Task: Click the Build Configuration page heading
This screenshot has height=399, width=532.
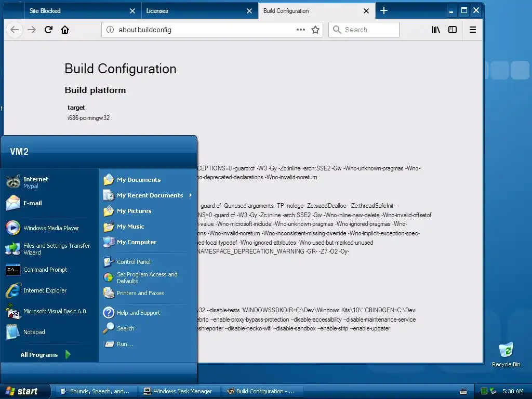Action: click(121, 69)
